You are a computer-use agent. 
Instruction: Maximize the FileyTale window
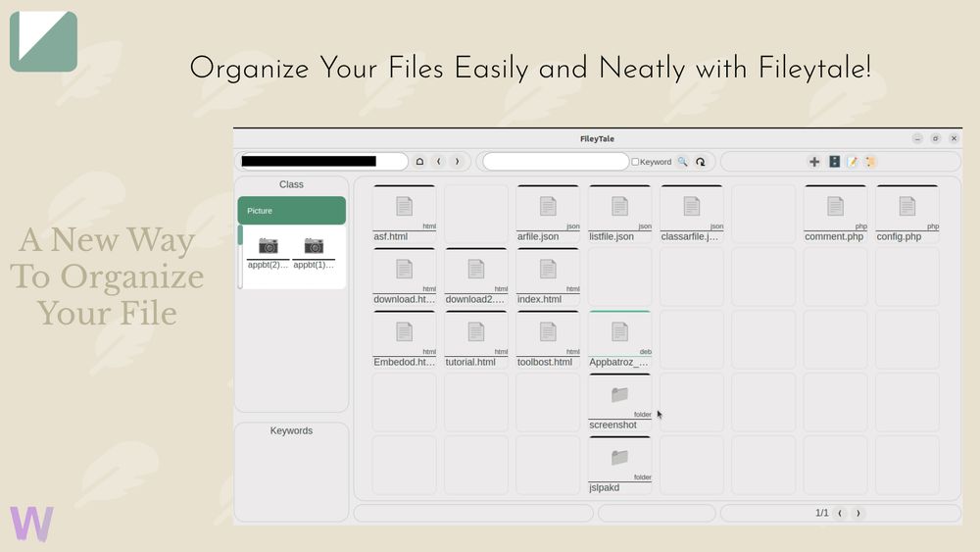[x=935, y=139]
